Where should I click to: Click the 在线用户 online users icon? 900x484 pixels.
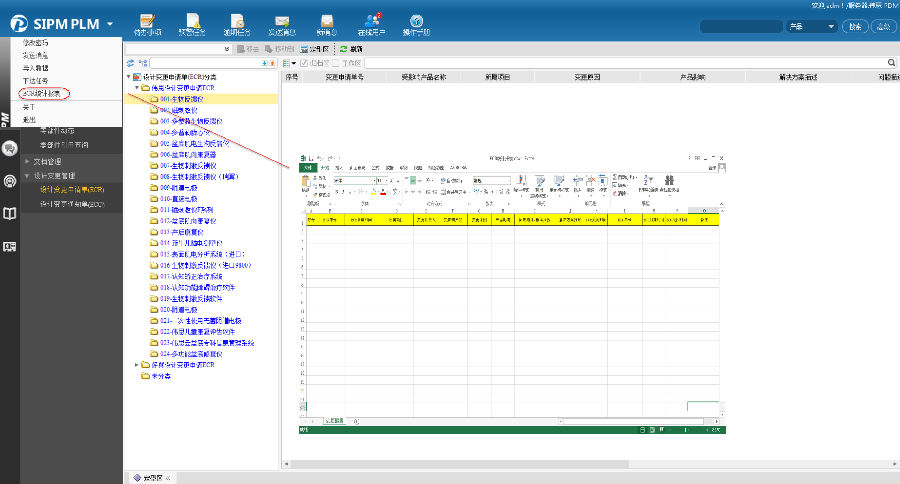(x=372, y=22)
